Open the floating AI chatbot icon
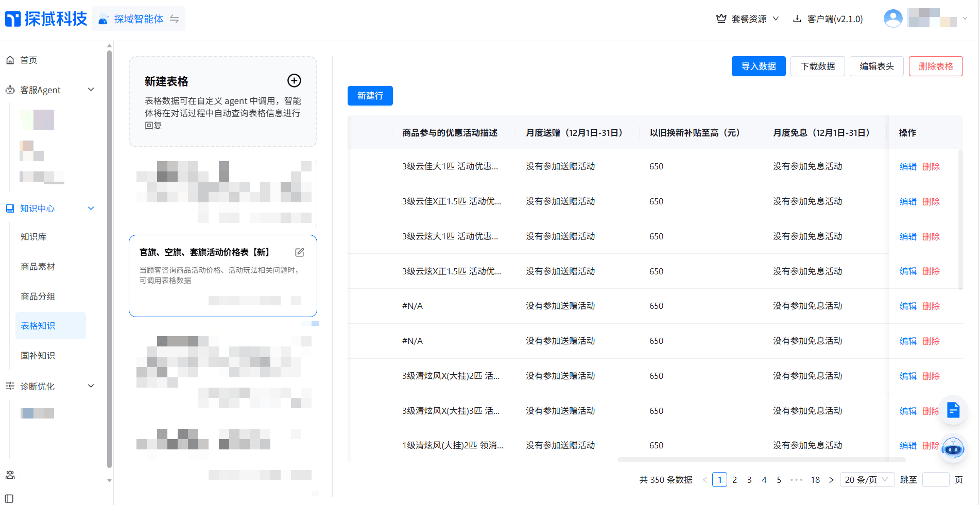This screenshot has height=505, width=980. [x=953, y=448]
